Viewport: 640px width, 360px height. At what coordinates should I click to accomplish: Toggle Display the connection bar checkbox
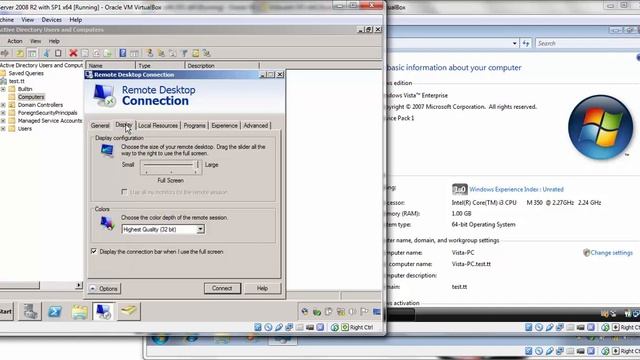click(x=94, y=251)
